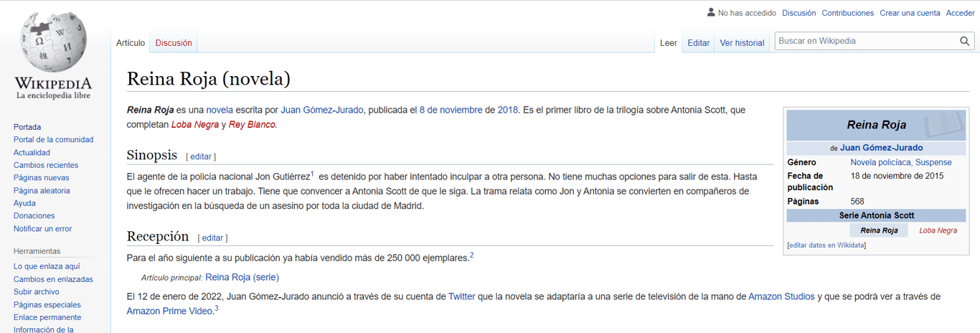Go to Crear una cuenta
This screenshot has height=333, width=980.
tap(910, 13)
